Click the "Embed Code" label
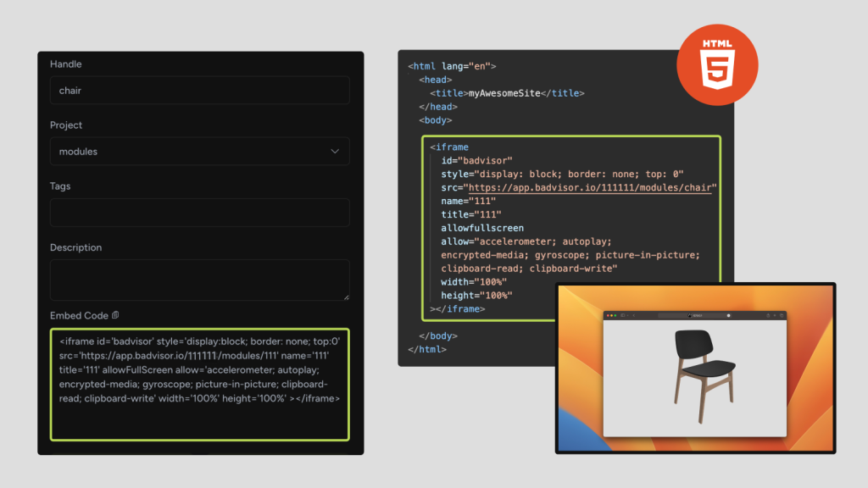 [79, 315]
